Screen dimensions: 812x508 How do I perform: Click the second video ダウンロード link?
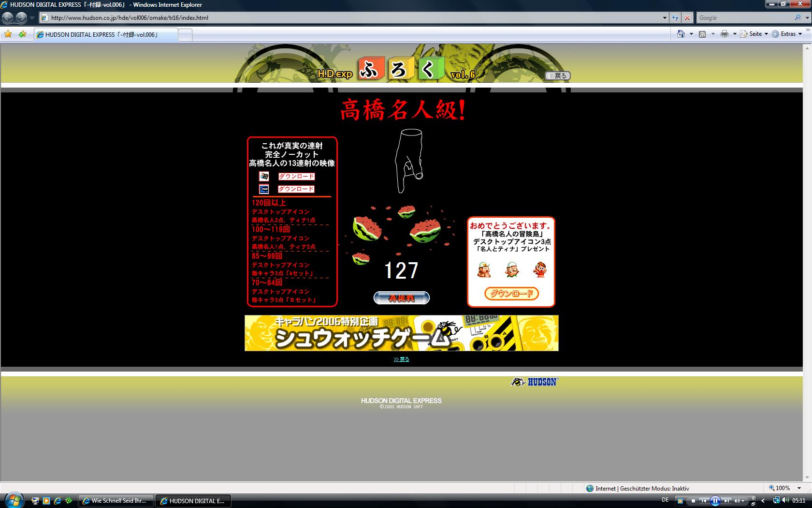tap(296, 189)
